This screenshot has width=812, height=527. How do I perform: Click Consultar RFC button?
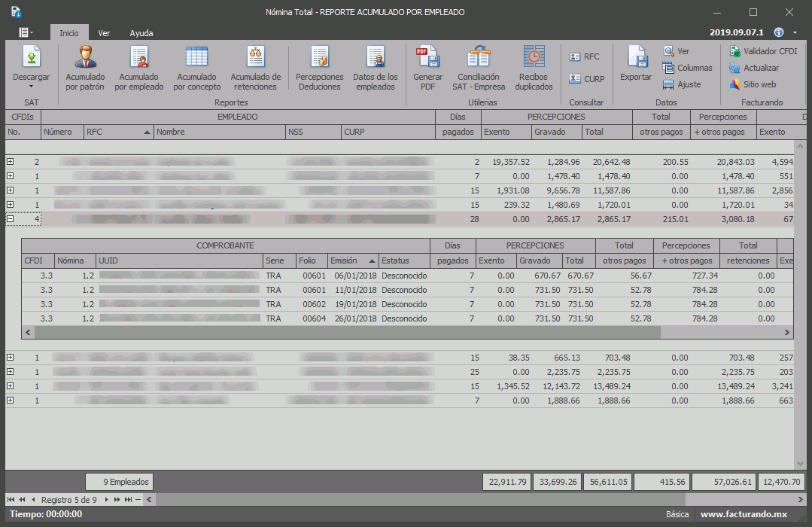pos(585,56)
